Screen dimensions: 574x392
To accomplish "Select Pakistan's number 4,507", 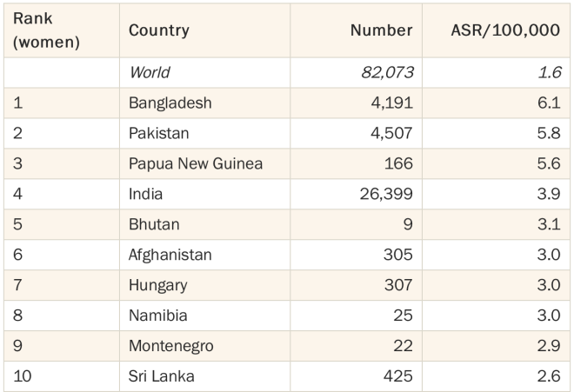I will coord(391,133).
